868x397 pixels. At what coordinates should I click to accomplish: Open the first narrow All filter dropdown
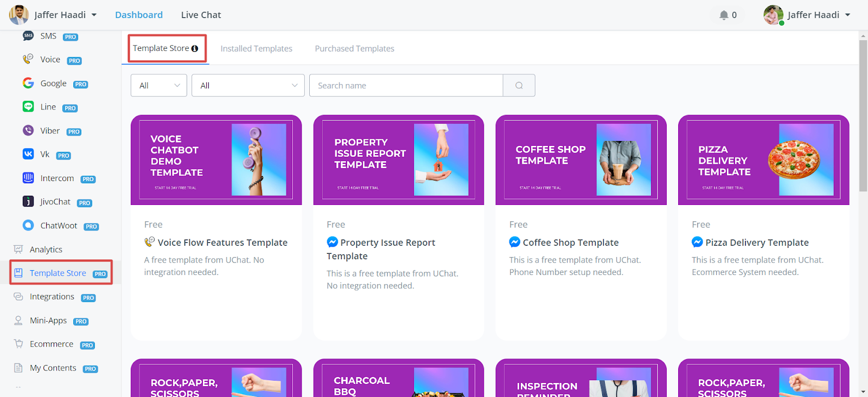pyautogui.click(x=159, y=85)
